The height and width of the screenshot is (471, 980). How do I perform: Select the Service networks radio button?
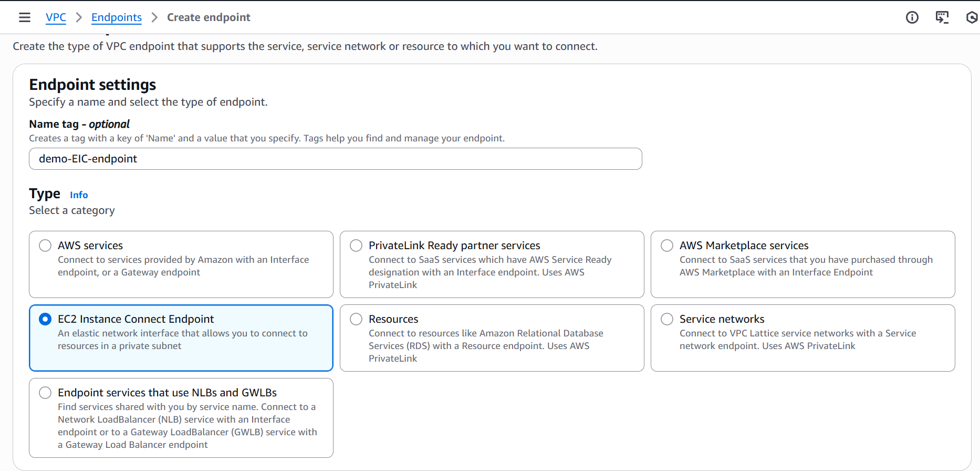(667, 319)
